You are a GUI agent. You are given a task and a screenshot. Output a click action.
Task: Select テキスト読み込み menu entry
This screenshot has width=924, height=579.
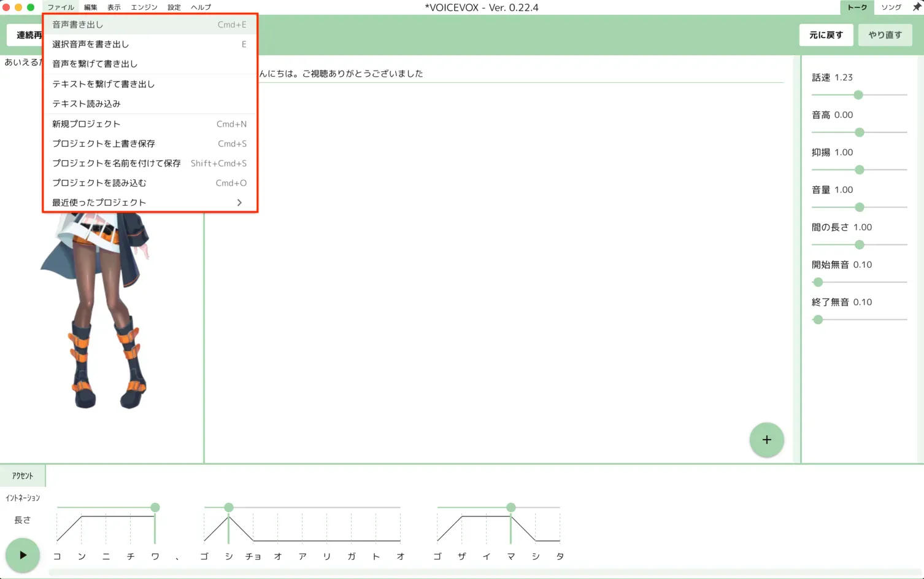149,104
